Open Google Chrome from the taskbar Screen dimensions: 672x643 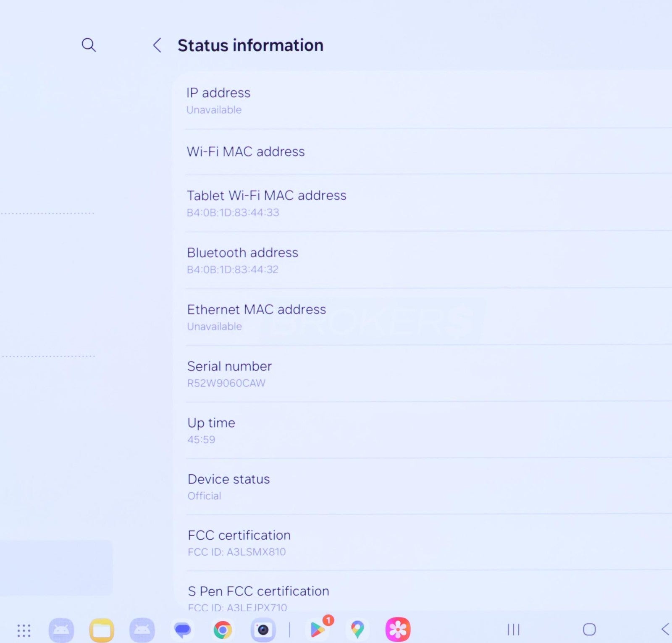pyautogui.click(x=223, y=630)
